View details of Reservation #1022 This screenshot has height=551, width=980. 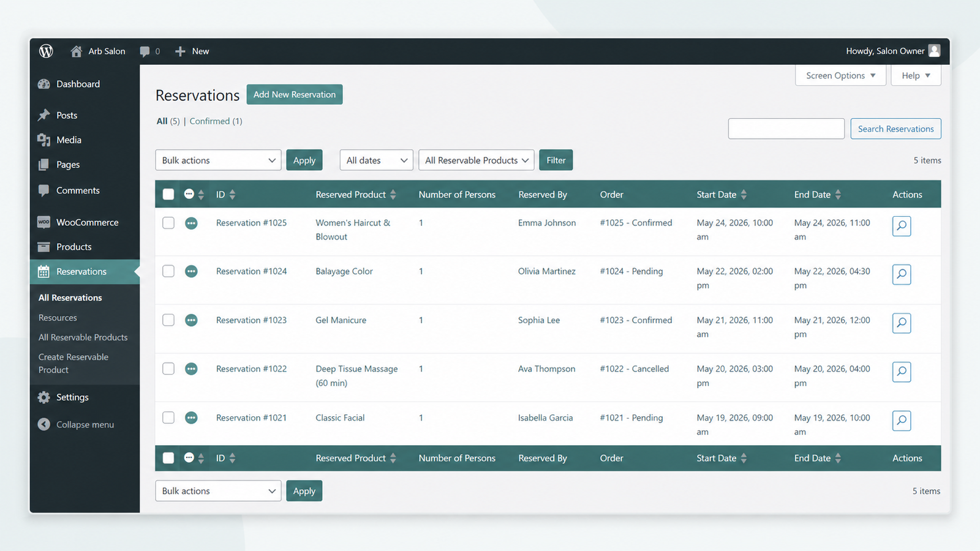(x=902, y=372)
